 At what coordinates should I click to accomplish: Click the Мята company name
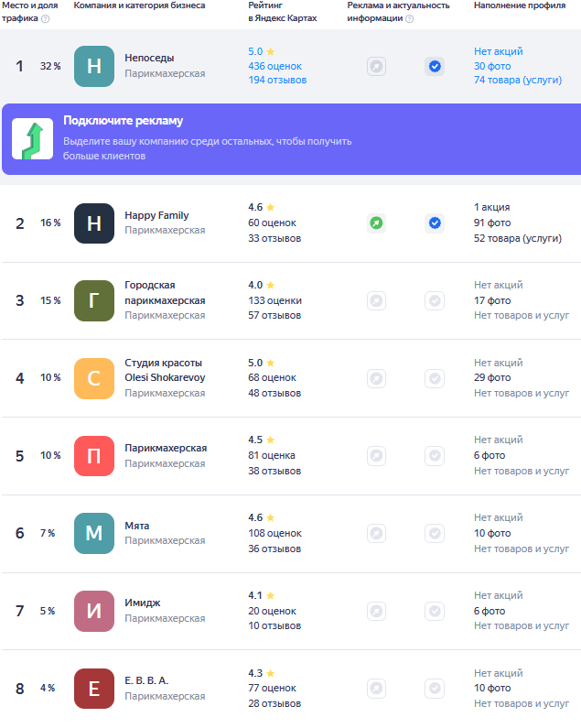[137, 526]
